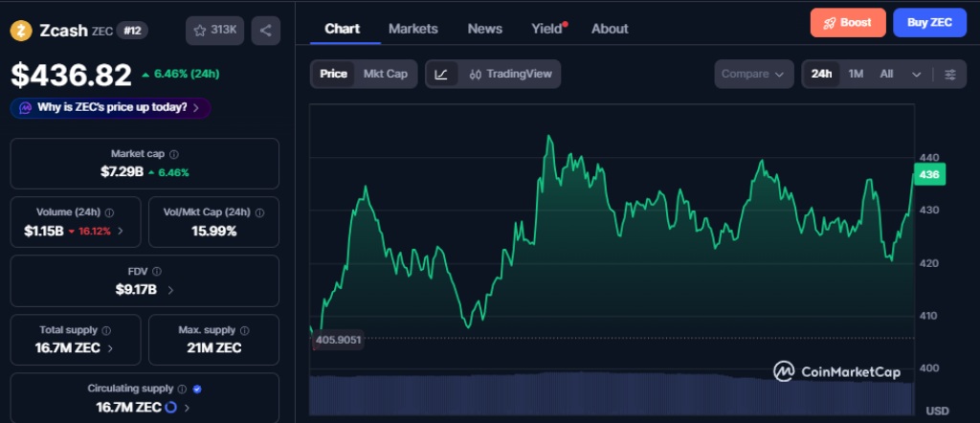Click the Boost button
The image size is (980, 423).
pyautogui.click(x=848, y=23)
